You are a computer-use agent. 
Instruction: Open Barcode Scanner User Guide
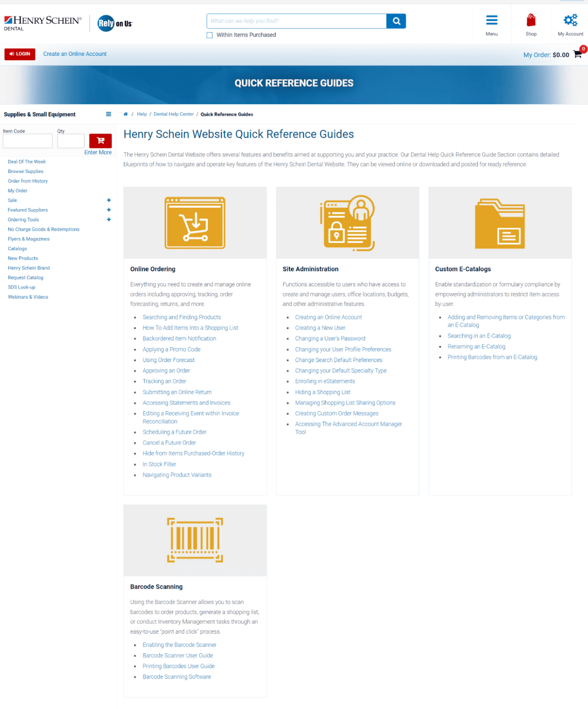click(x=178, y=656)
